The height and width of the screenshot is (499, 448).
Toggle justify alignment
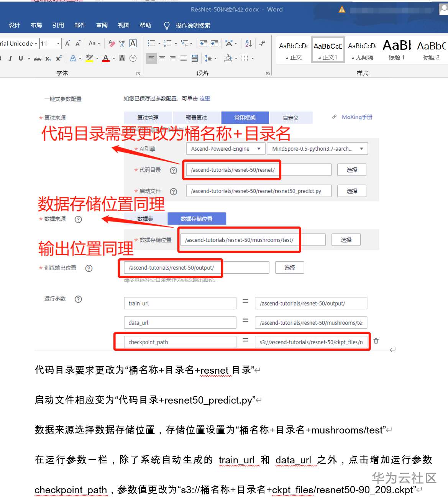(x=184, y=58)
